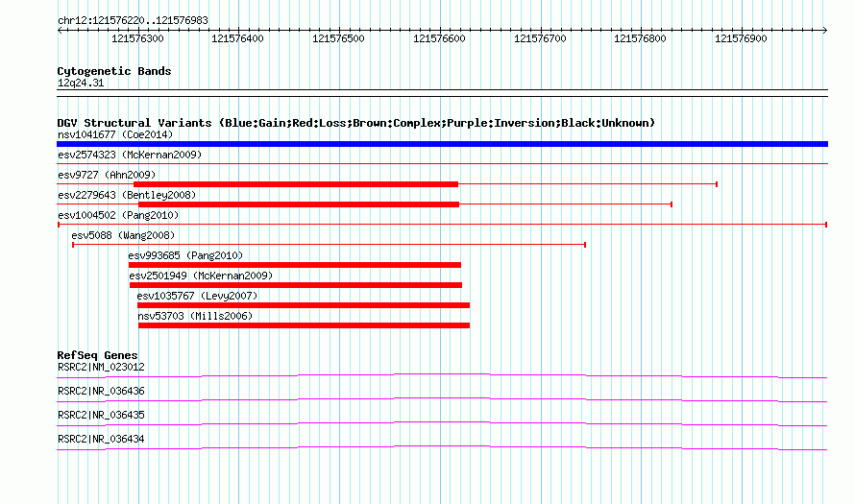Select the red loss bar for nsv53703
Viewport: 855px width, 504px height.
point(304,325)
